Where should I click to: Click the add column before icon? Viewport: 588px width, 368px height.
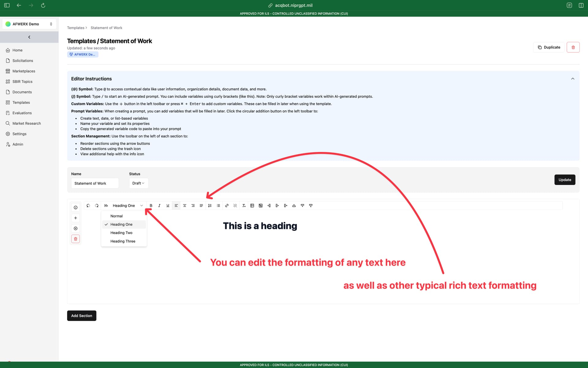click(x=269, y=206)
